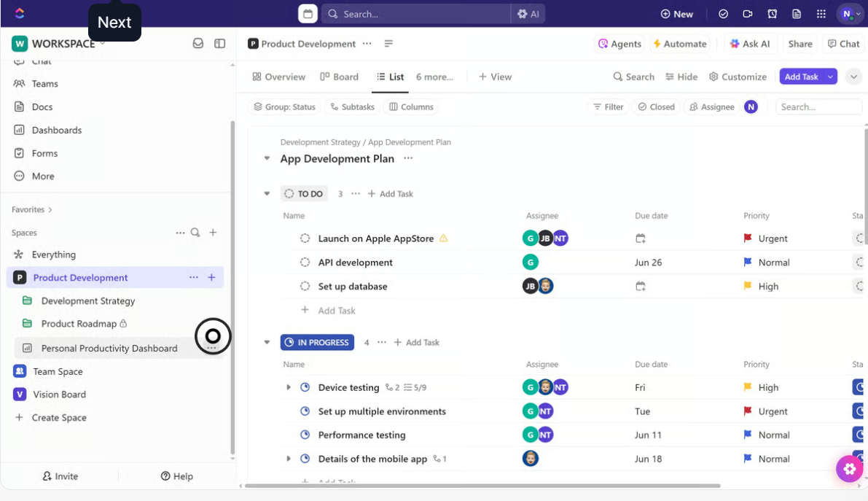Switch to the Board tab
The height and width of the screenshot is (501, 868).
[339, 77]
